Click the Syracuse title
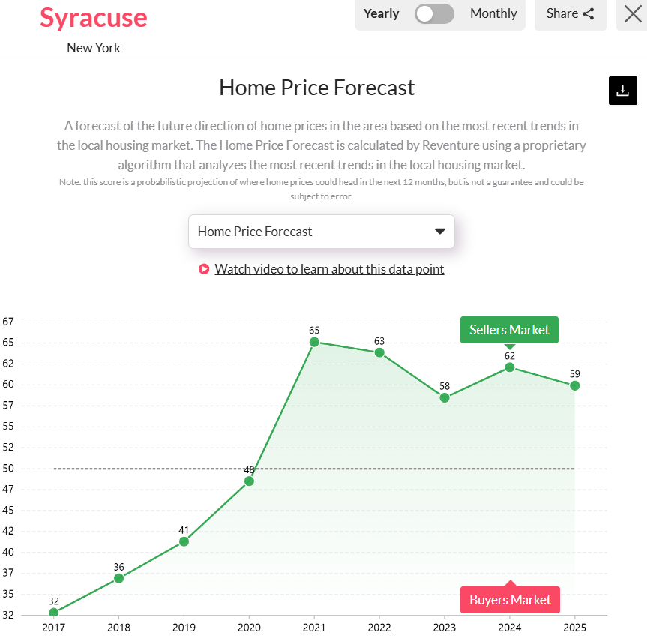The width and height of the screenshot is (647, 644). (94, 17)
